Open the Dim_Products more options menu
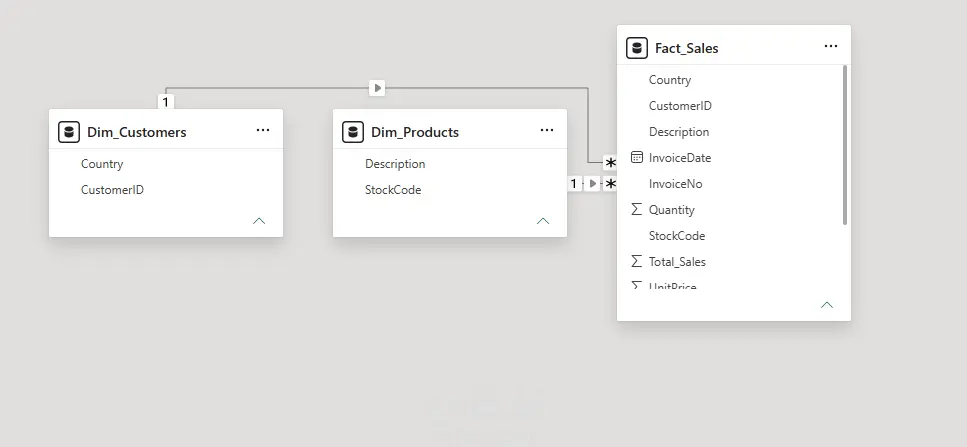 point(546,130)
